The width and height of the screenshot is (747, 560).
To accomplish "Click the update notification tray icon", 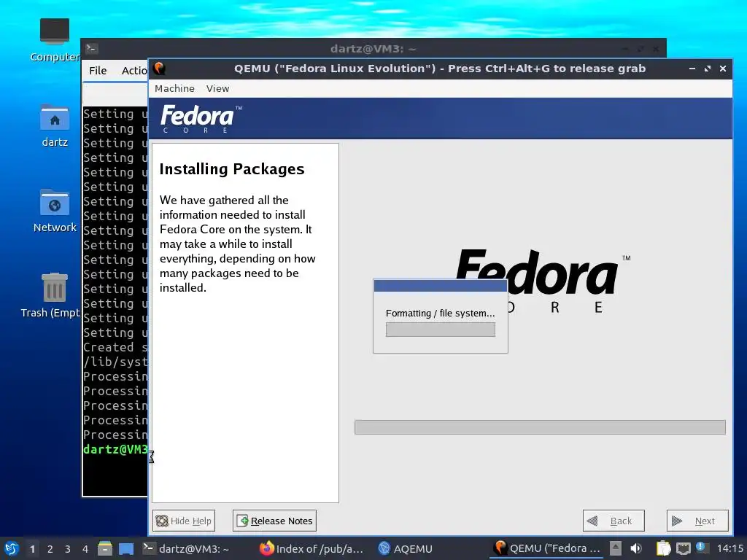I will [701, 548].
